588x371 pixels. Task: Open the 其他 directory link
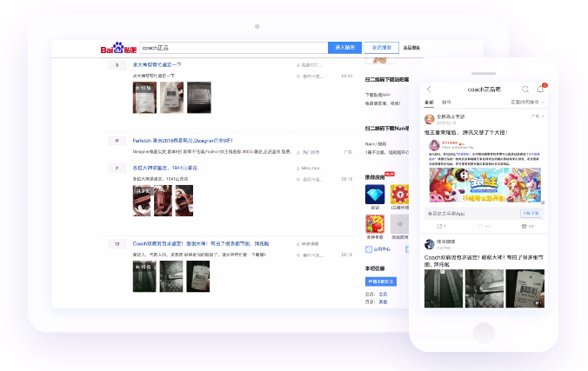pyautogui.click(x=383, y=301)
